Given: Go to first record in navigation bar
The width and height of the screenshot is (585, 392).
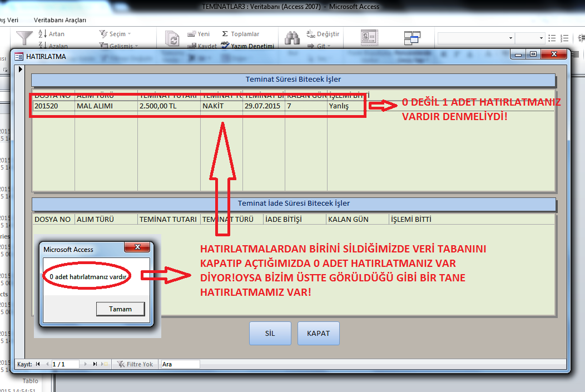Looking at the screenshot, I should [38, 364].
